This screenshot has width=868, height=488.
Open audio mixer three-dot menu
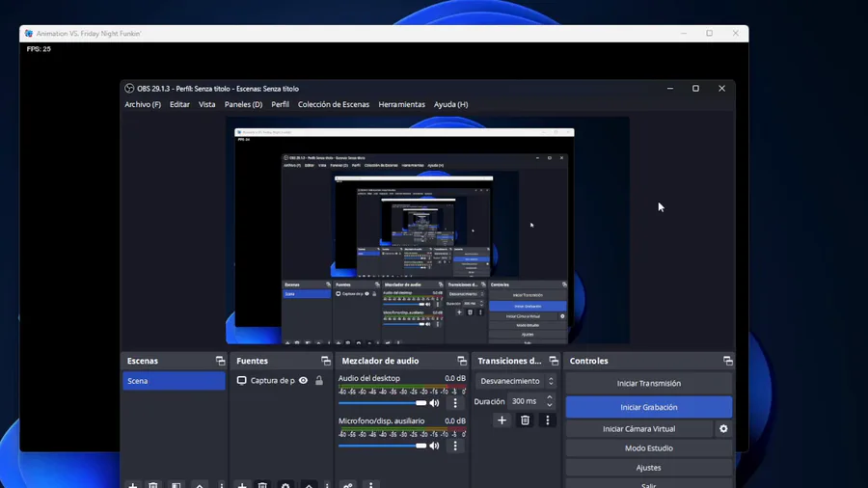371,485
